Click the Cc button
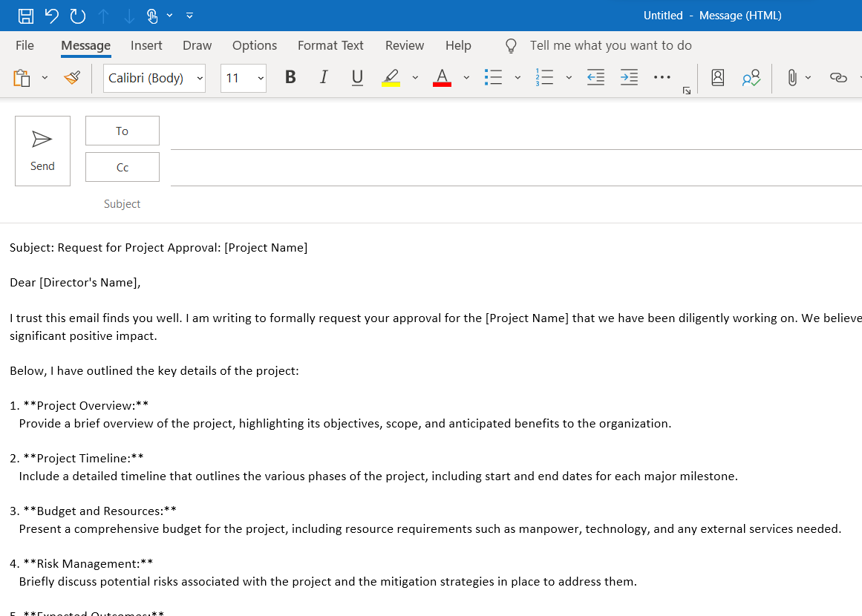Image resolution: width=862 pixels, height=616 pixels. tap(122, 168)
